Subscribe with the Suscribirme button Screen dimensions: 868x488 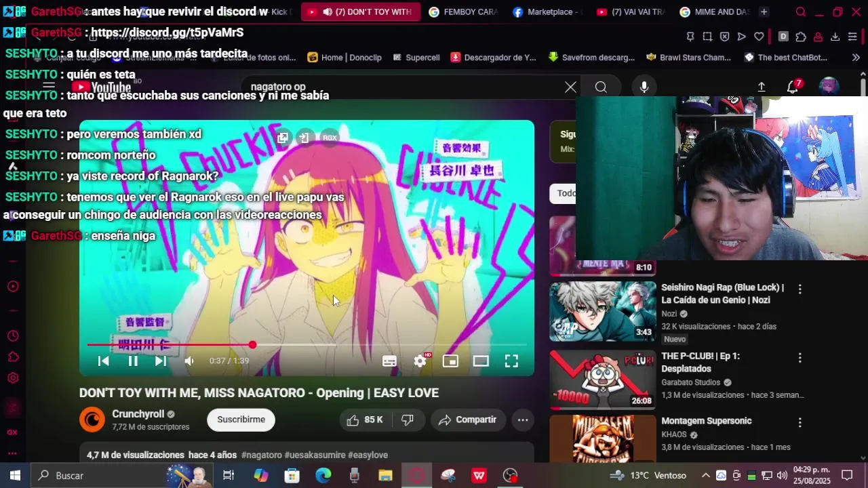pos(241,420)
